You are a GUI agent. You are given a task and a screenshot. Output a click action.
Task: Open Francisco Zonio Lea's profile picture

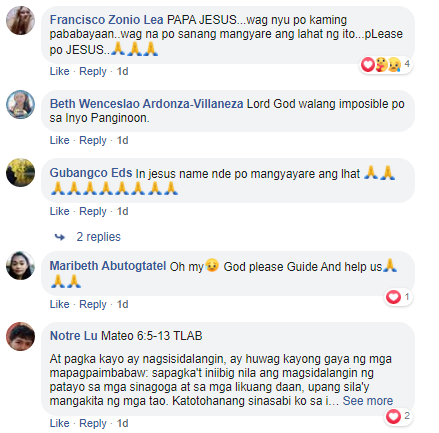coord(20,20)
